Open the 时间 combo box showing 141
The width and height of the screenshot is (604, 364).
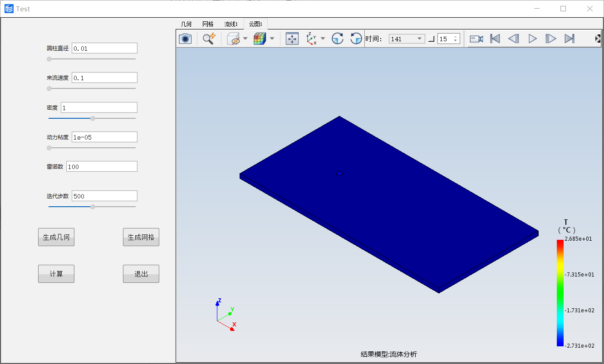(407, 39)
